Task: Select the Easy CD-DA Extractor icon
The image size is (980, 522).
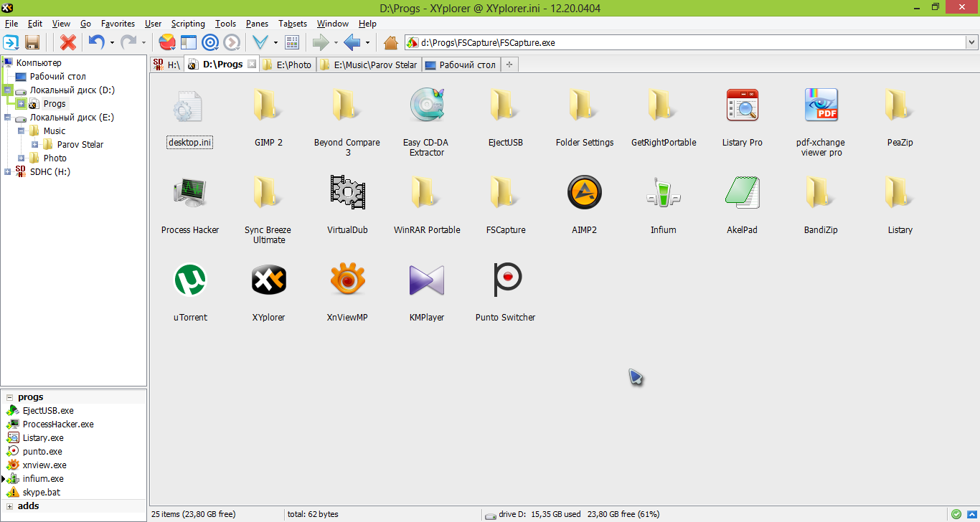Action: click(x=427, y=105)
